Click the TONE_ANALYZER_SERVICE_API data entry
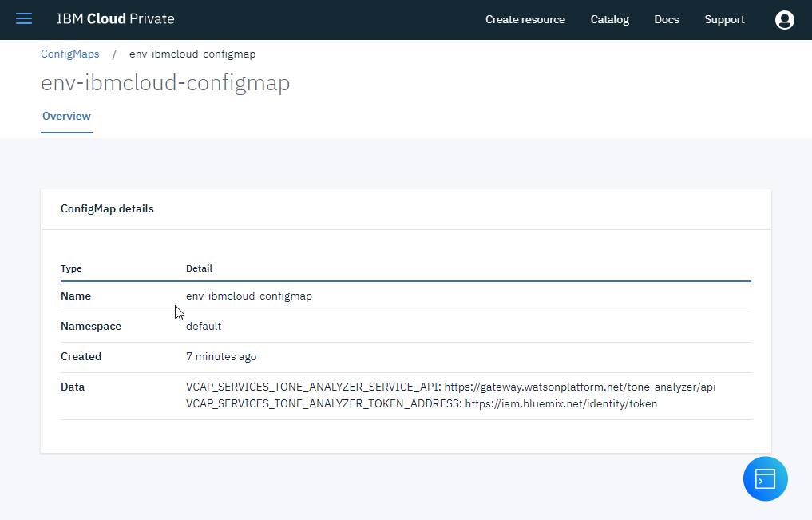The width and height of the screenshot is (812, 520). 450,387
